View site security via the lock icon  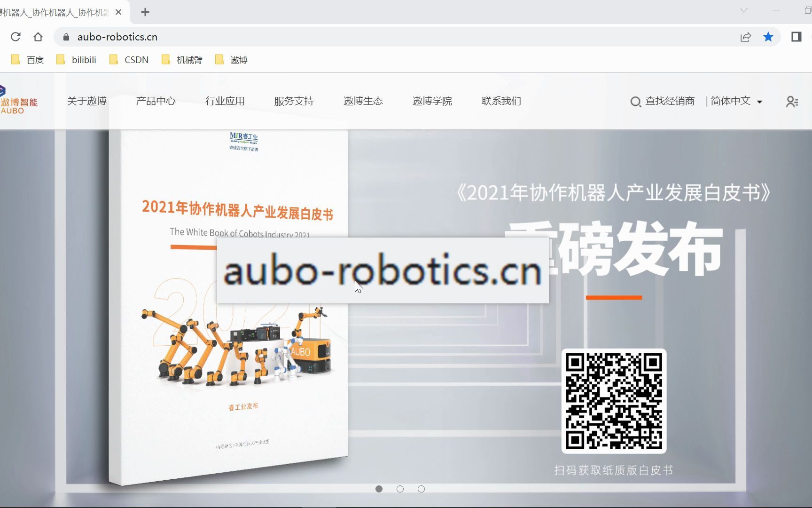point(66,37)
